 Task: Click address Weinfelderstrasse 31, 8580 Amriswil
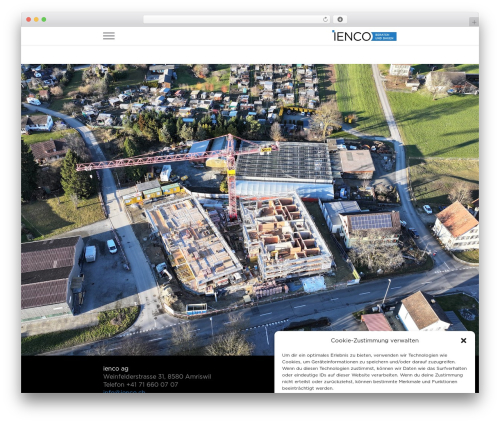click(x=157, y=376)
